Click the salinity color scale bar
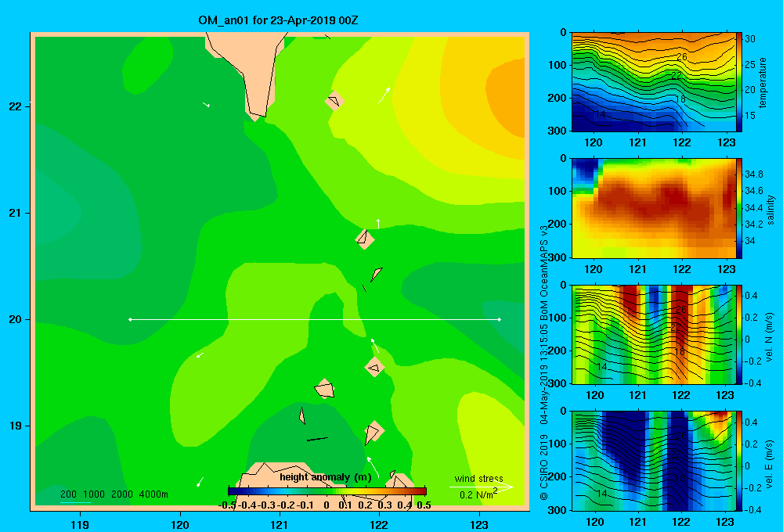Screen dimensions: 783x532 click(x=738, y=209)
